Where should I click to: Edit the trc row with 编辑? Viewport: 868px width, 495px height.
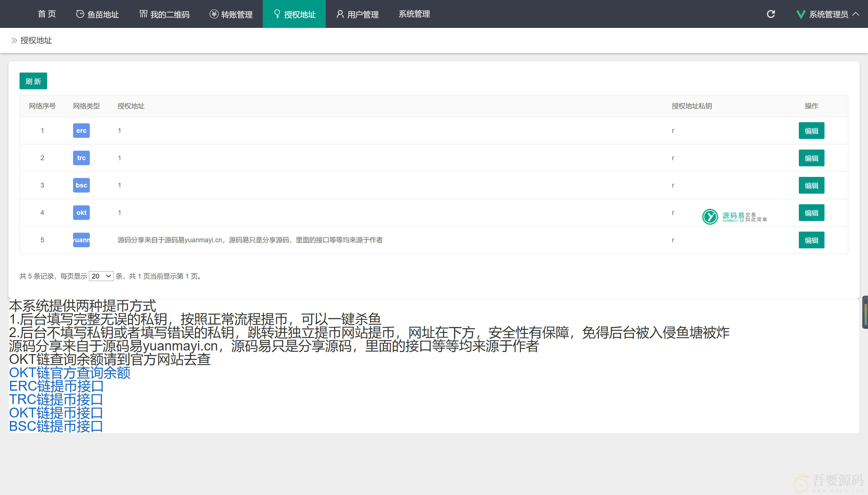point(811,158)
